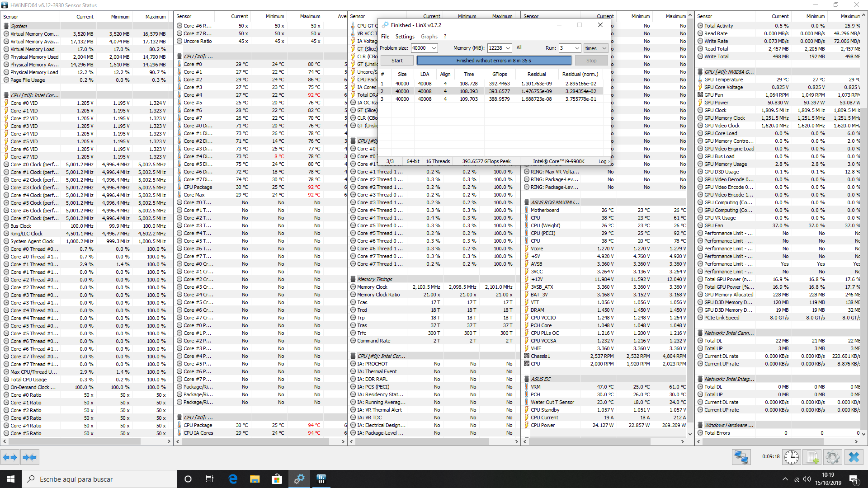Open the Run count dropdown
Image resolution: width=868 pixels, height=488 pixels.
click(x=577, y=48)
